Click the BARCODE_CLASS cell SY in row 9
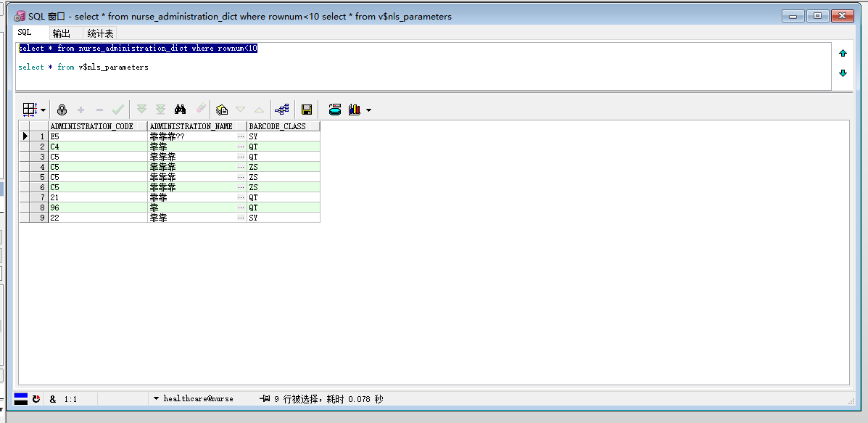Viewport: 868px width, 423px height. point(284,218)
